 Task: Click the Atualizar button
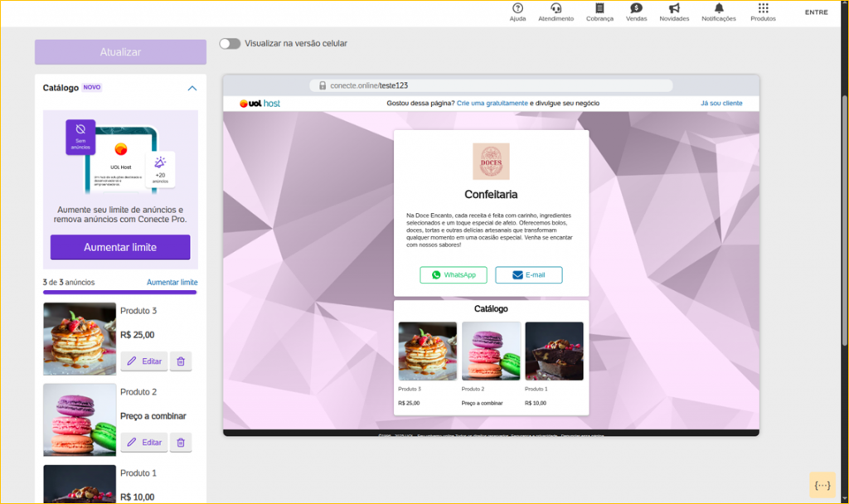pyautogui.click(x=120, y=52)
